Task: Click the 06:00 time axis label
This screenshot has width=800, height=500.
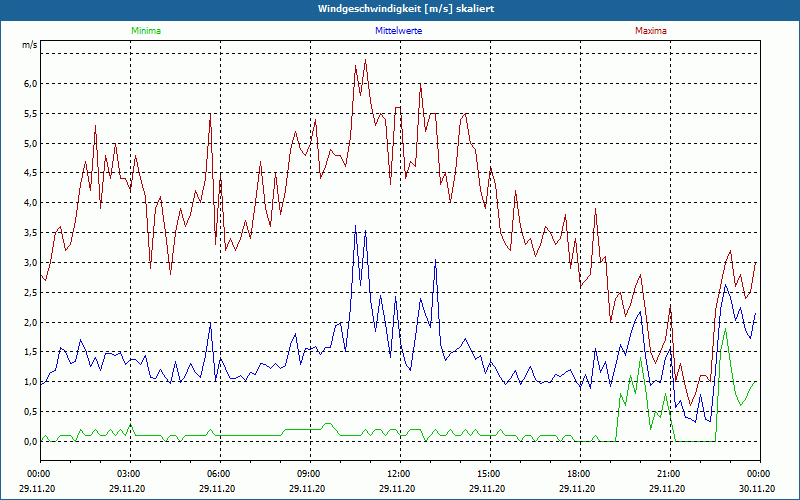Action: click(x=217, y=474)
